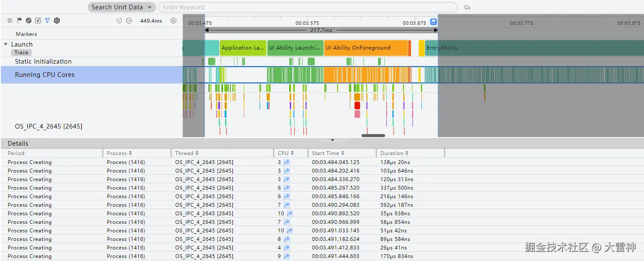Click the blue filter funnel icon
This screenshot has height=261, width=644.
click(x=47, y=21)
